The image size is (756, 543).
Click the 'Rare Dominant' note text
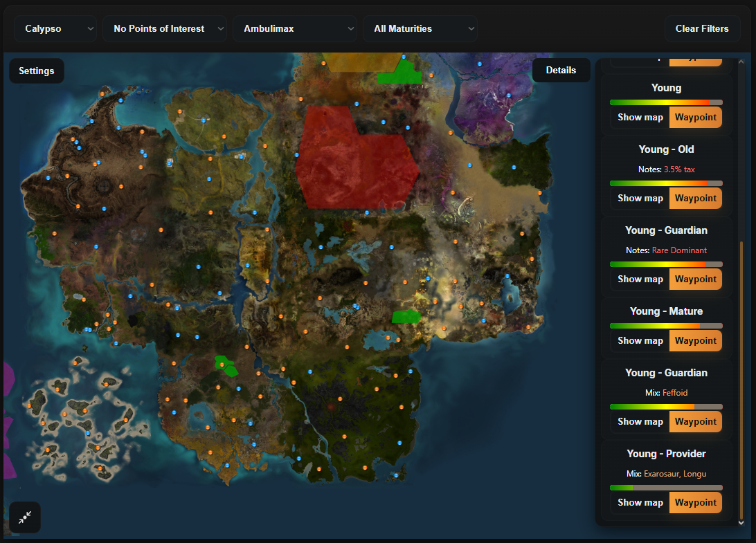(679, 250)
